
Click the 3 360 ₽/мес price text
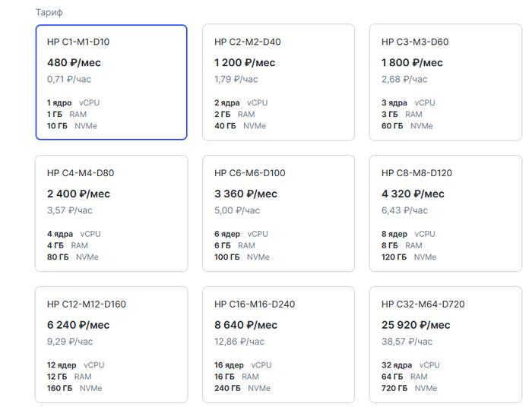[245, 194]
